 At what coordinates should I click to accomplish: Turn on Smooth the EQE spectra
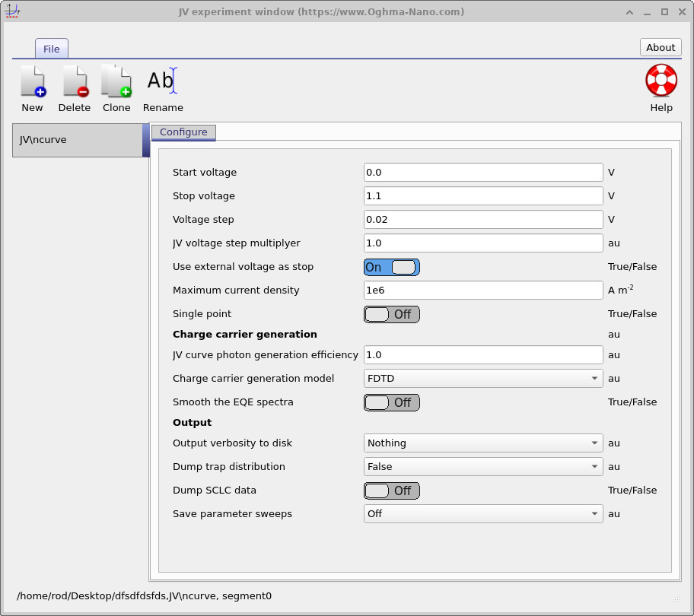[x=391, y=402]
